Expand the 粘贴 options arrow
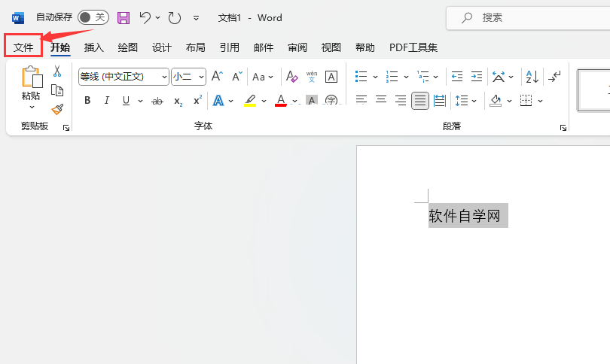The image size is (610, 364). pyautogui.click(x=32, y=108)
